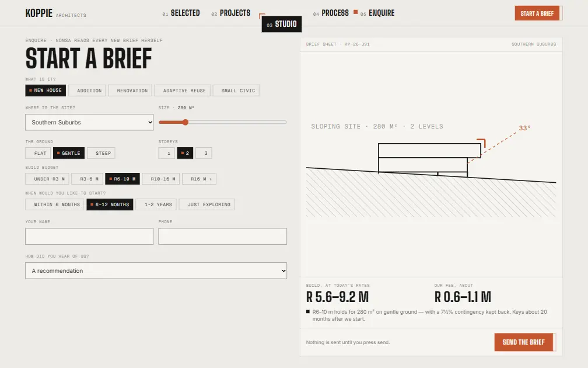The image size is (588, 368).
Task: Choose Flat ground option
Action: pos(38,153)
